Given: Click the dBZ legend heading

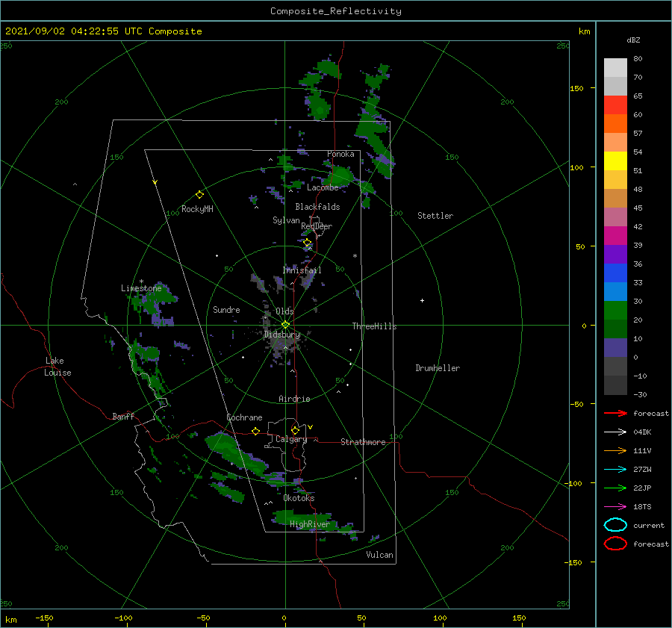Looking at the screenshot, I should (x=633, y=40).
